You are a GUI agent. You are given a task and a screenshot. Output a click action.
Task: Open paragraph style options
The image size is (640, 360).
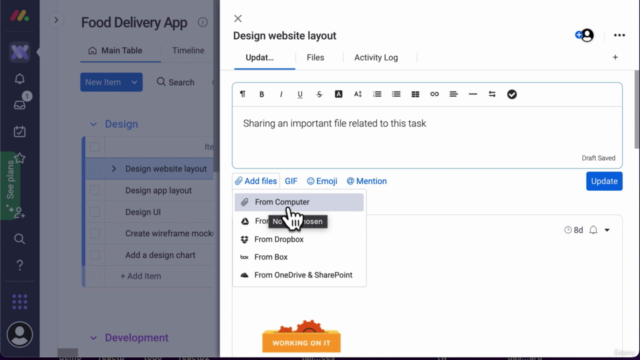coord(242,94)
